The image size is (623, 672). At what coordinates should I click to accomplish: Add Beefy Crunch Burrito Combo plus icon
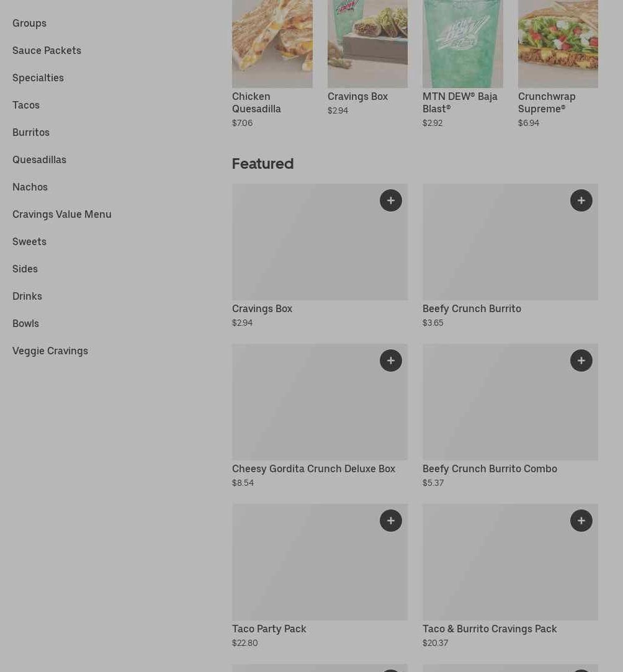point(581,361)
